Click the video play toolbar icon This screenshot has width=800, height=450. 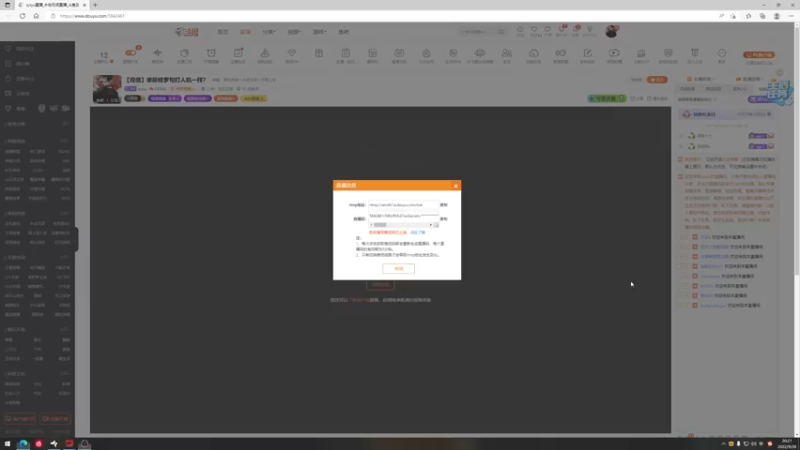click(614, 53)
